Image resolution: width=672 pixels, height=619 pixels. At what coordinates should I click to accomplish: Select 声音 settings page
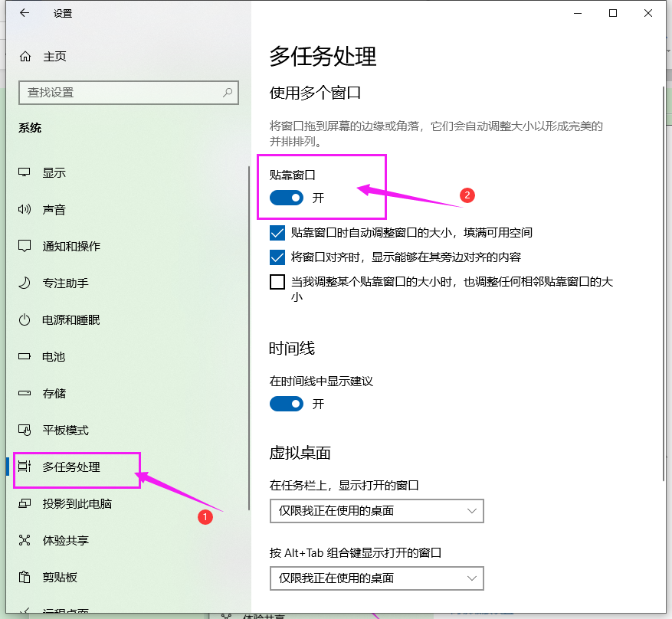pyautogui.click(x=54, y=209)
